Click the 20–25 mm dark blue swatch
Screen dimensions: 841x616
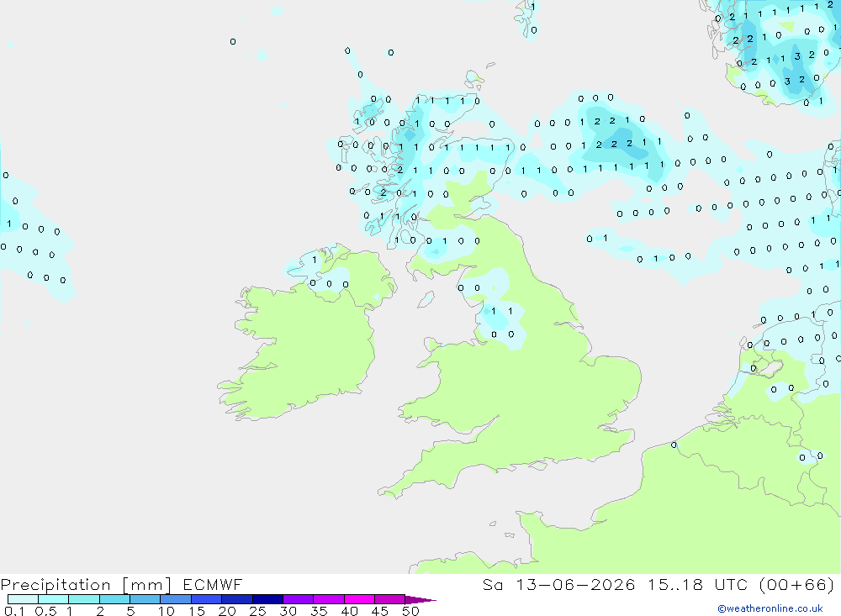point(237,599)
